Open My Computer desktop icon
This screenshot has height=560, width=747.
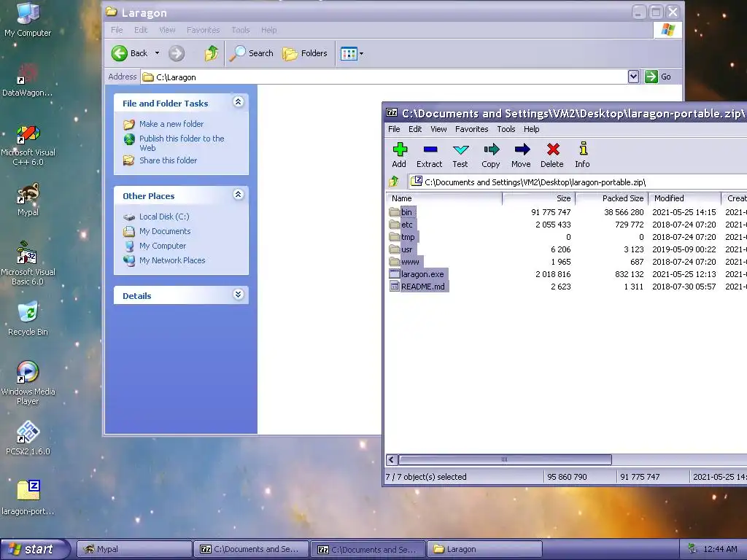pyautogui.click(x=28, y=20)
